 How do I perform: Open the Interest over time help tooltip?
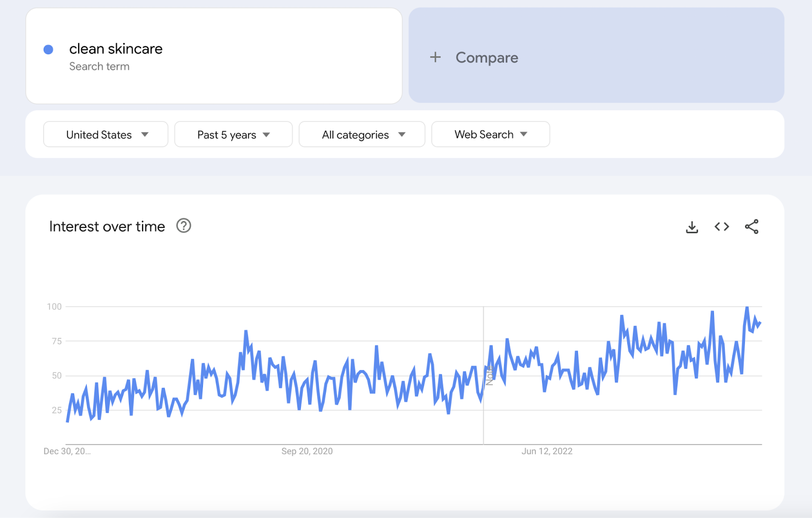tap(183, 226)
